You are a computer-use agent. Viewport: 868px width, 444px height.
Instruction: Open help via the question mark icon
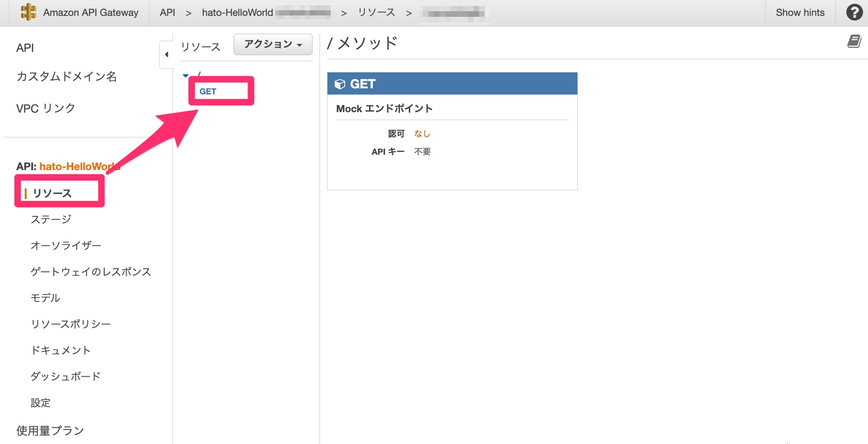pyautogui.click(x=854, y=13)
